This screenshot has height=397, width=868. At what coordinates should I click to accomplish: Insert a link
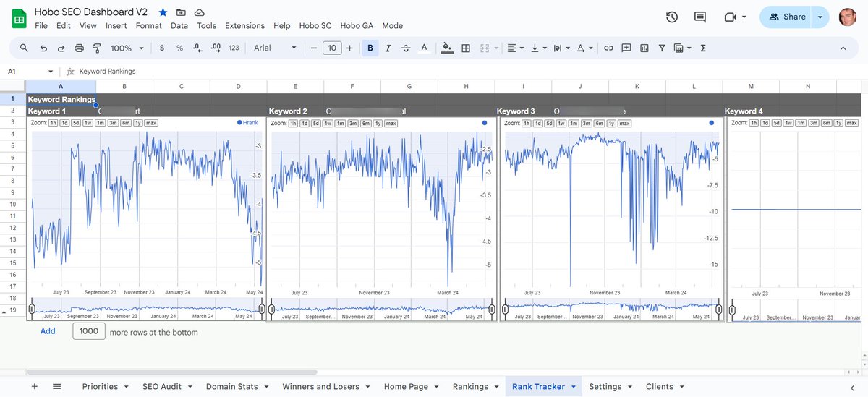[609, 48]
